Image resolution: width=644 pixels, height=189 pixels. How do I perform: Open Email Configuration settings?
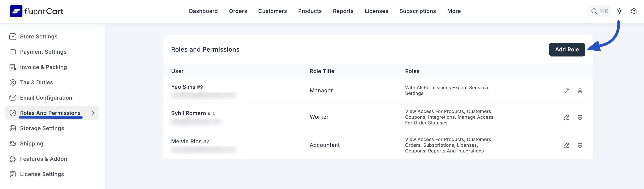click(x=46, y=98)
